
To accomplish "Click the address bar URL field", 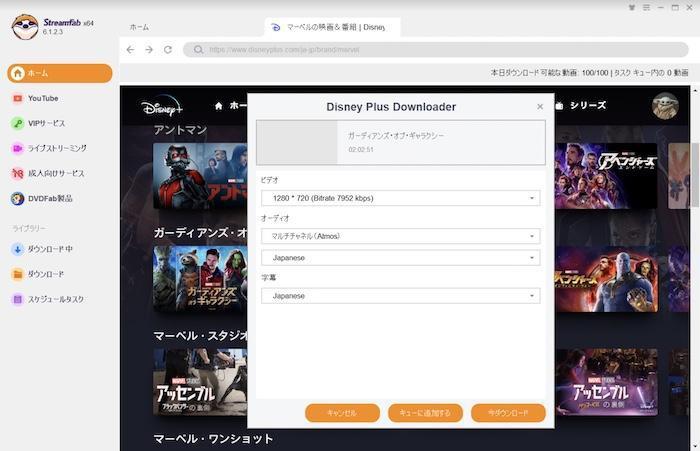I will [436, 50].
